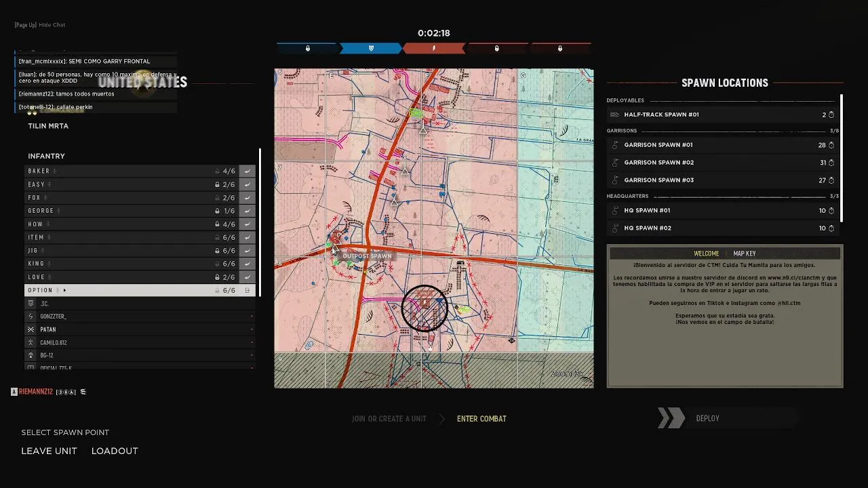Click the circled strongpoint marker on the map
This screenshot has width=868, height=488.
point(425,308)
